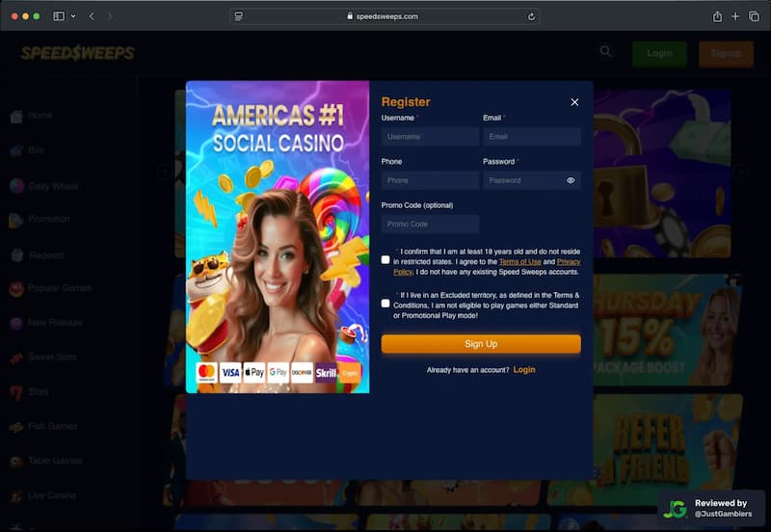Screen dimensions: 771x532
Task: Click the New Release sidebar icon
Action: point(16,323)
